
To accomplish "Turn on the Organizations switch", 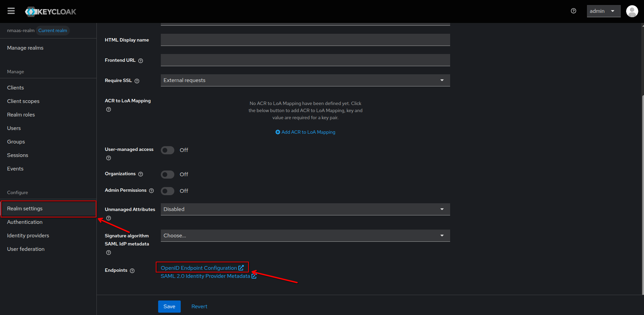I will 168,175.
